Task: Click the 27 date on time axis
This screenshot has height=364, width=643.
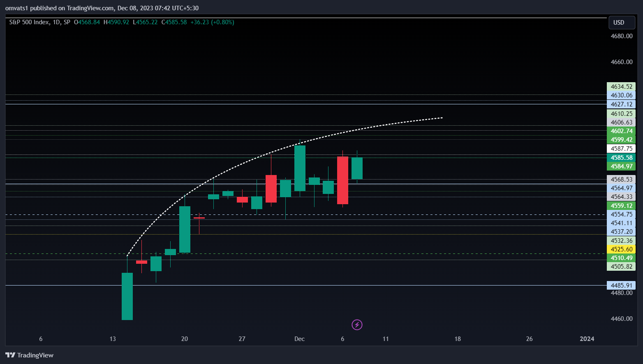Action: pos(242,339)
